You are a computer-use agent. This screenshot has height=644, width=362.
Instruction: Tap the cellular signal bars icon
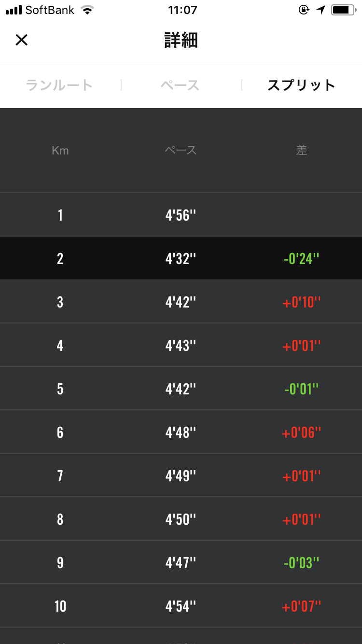coord(14,10)
